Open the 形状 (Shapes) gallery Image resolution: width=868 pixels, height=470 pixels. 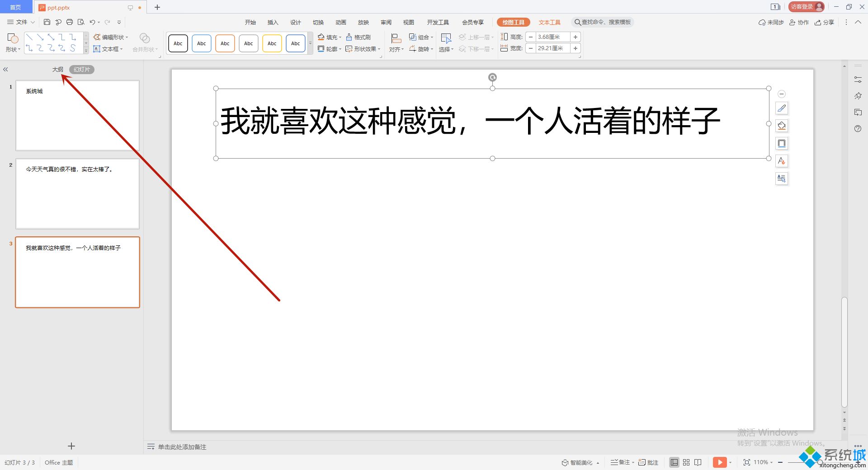13,43
